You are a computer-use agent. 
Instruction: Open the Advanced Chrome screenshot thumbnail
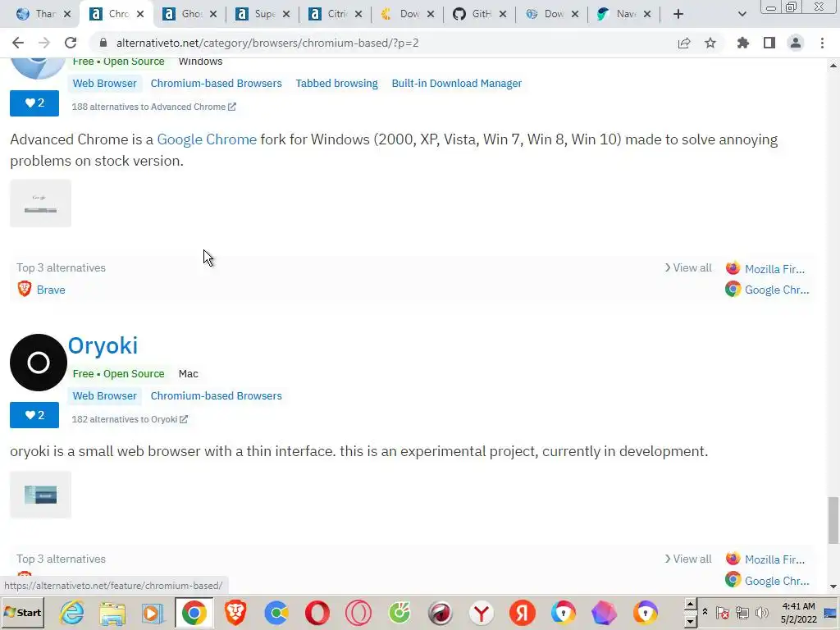point(41,203)
